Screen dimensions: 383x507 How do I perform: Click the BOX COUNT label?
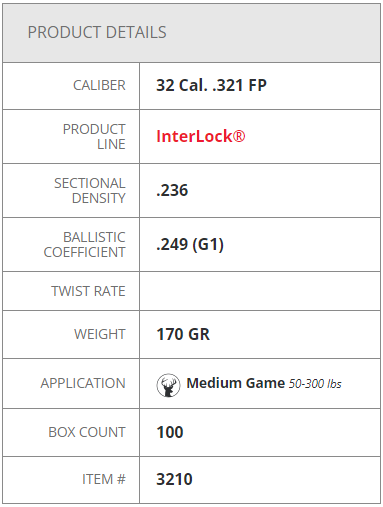(x=87, y=432)
